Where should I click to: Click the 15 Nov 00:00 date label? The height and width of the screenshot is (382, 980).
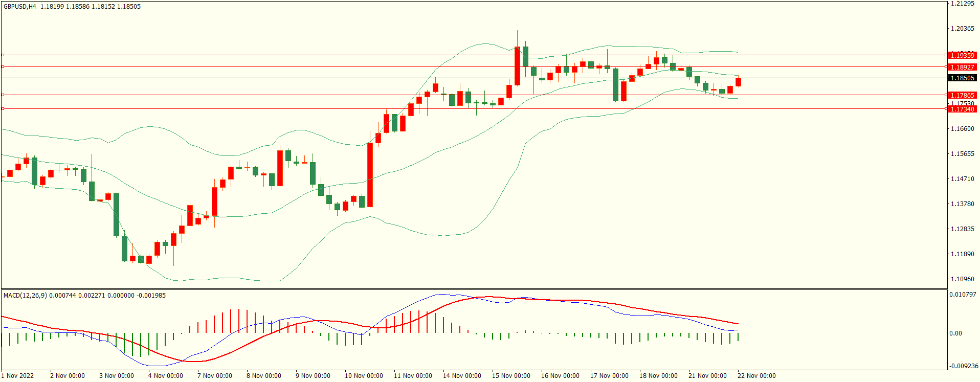click(x=511, y=376)
